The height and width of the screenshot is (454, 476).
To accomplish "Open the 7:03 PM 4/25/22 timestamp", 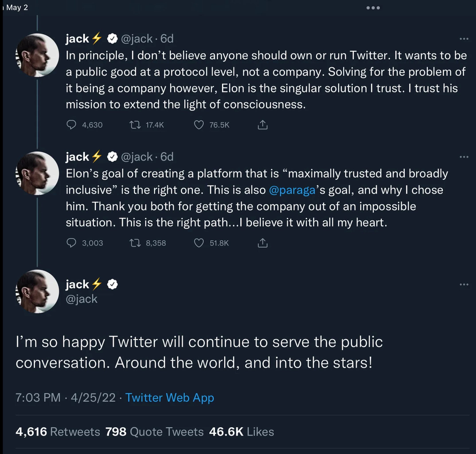I will coord(66,398).
